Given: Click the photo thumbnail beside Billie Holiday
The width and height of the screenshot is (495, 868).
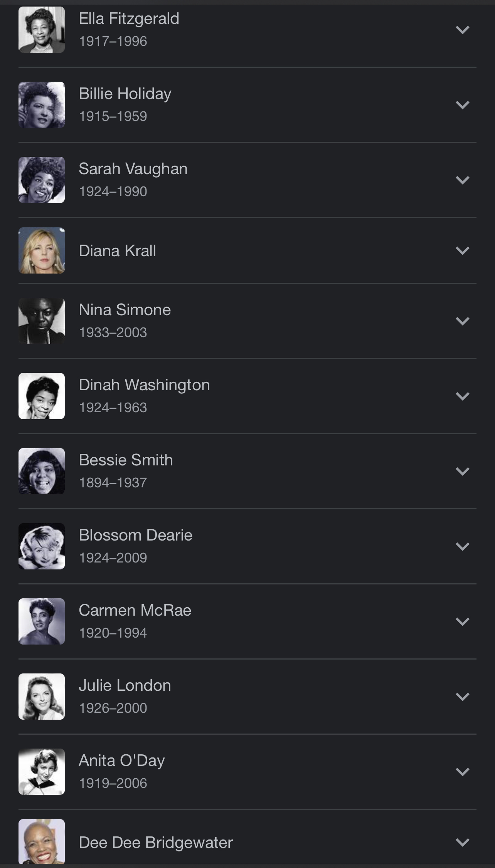Looking at the screenshot, I should click(x=42, y=105).
